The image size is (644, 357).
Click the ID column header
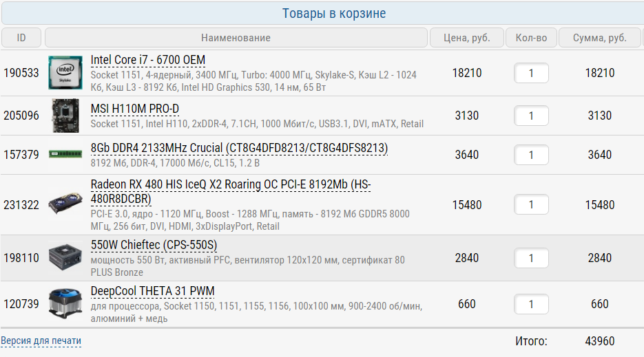tap(21, 38)
